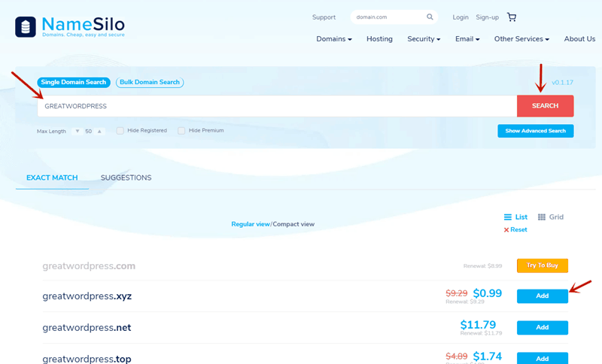
Task: Open the About Us page
Action: tap(579, 39)
